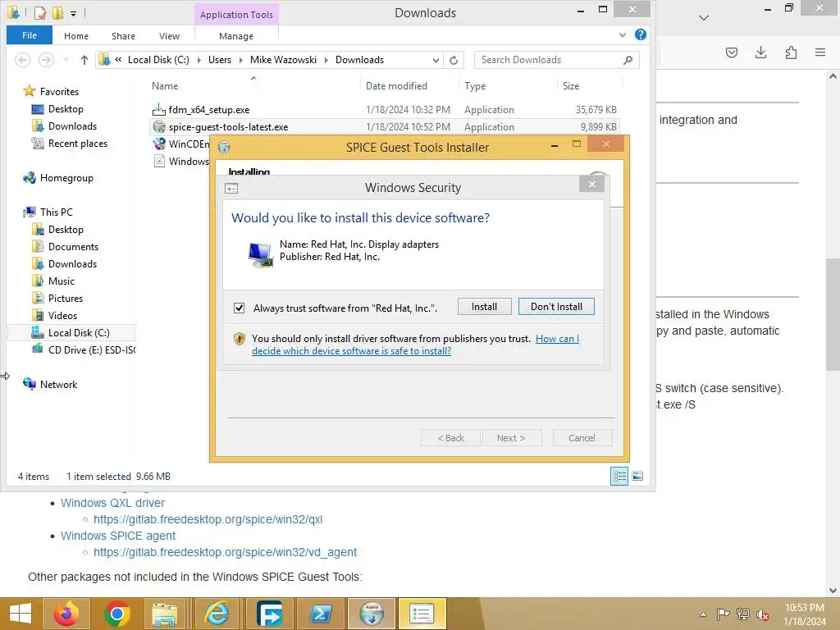Open Firefox Pocket save icon
The image size is (840, 630).
(731, 52)
